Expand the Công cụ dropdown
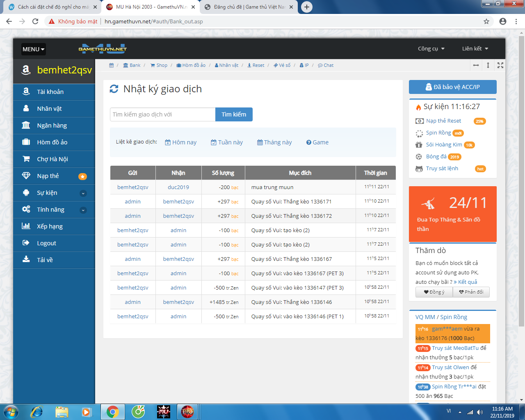The image size is (525, 420). point(431,48)
